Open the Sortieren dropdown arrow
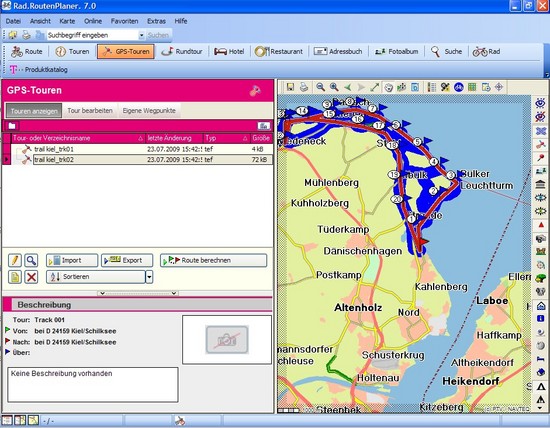This screenshot has height=428, width=550. pos(149,277)
